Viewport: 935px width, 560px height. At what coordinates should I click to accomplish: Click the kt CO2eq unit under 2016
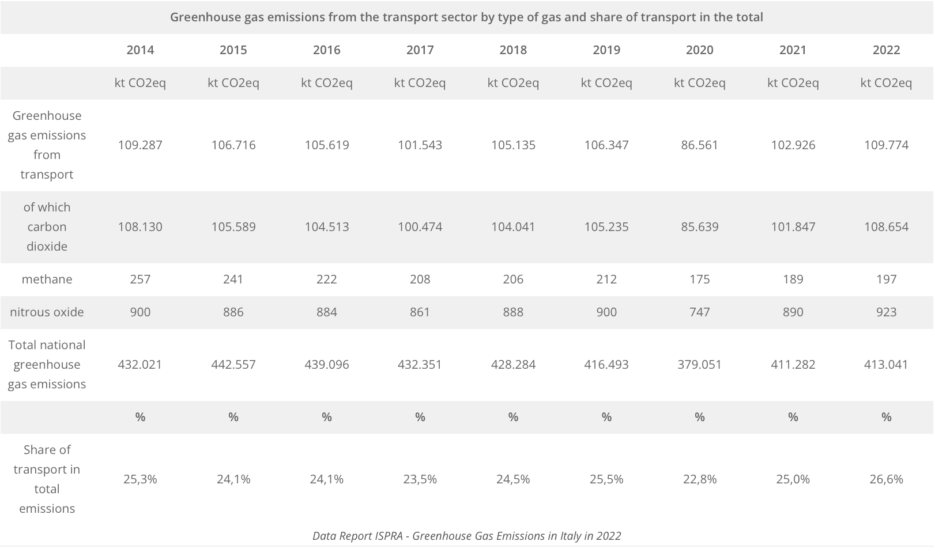326,83
